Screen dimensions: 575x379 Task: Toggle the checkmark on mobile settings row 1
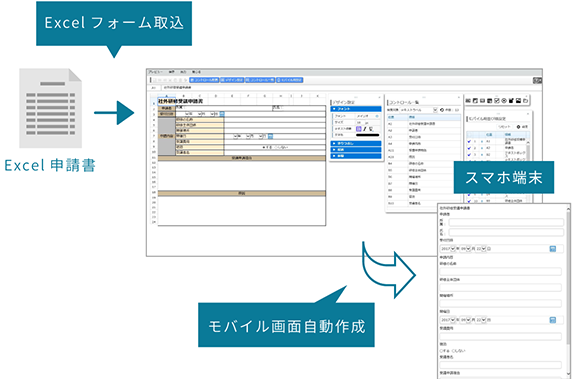click(x=469, y=141)
